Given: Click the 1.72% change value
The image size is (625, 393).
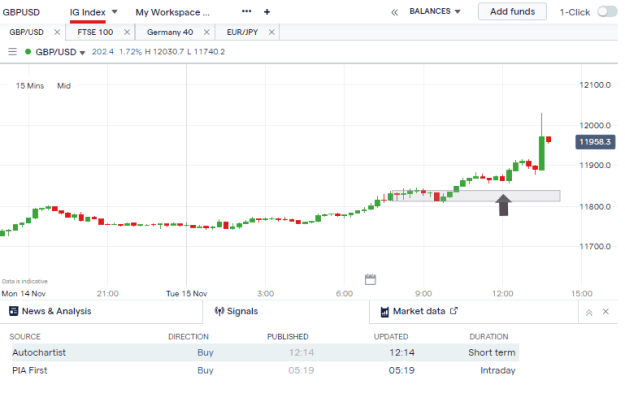Looking at the screenshot, I should (x=130, y=52).
